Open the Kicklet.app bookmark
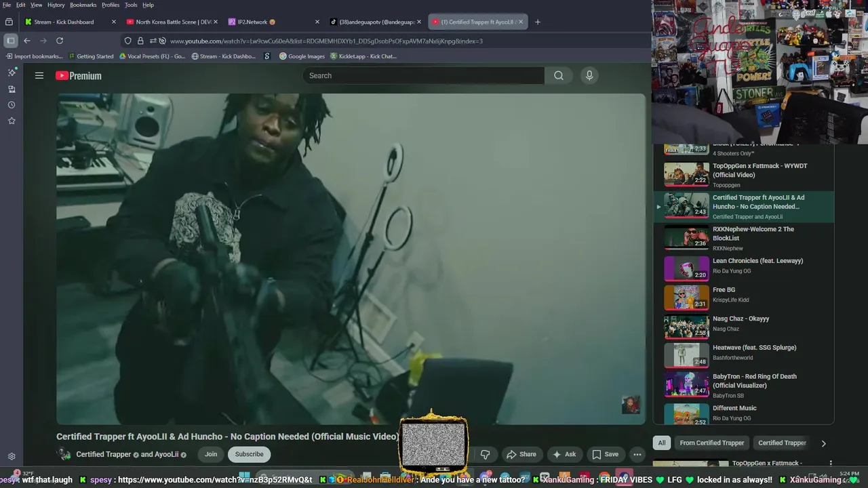Screen dimensions: 868x488 pos(363,56)
